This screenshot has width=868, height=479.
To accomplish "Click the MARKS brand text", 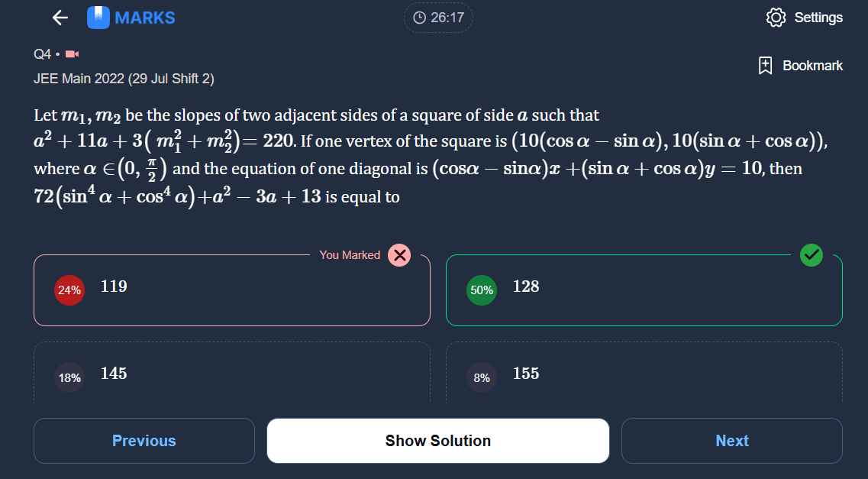I will click(x=145, y=18).
